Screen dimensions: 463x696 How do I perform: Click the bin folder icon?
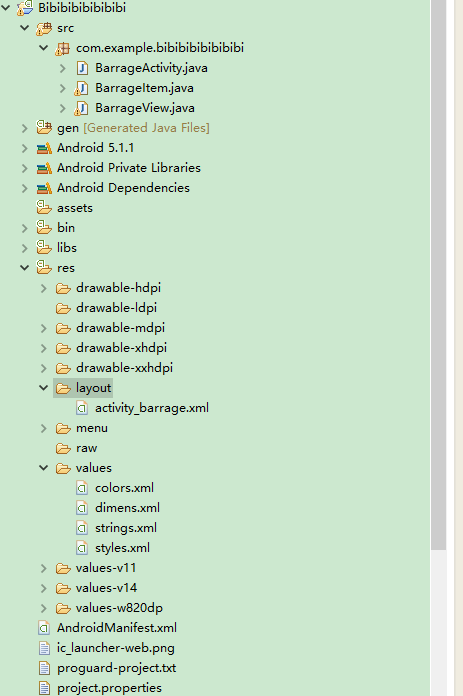(x=44, y=227)
